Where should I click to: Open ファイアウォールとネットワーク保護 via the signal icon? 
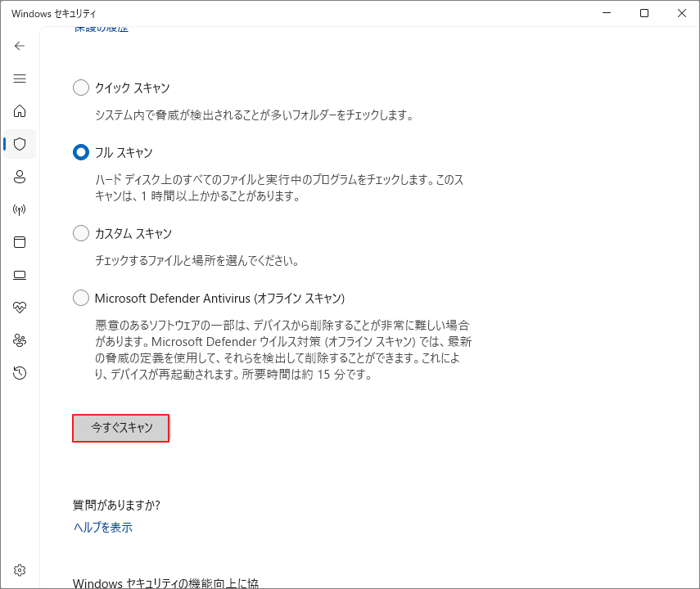coord(20,209)
